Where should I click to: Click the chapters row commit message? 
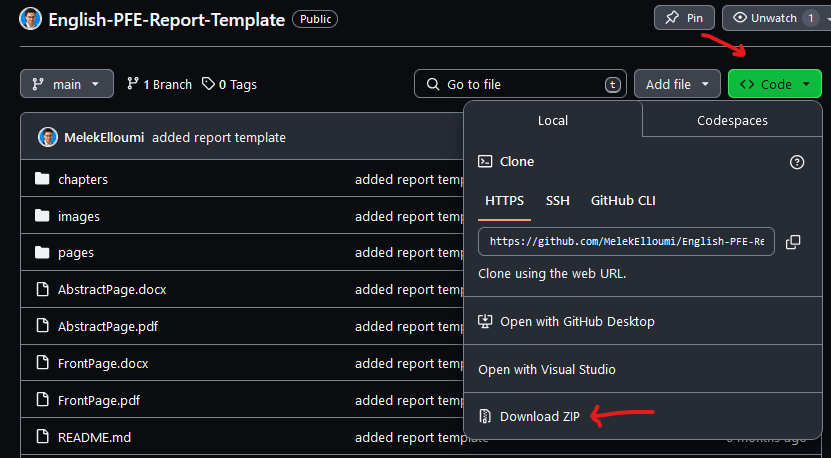pyautogui.click(x=410, y=179)
